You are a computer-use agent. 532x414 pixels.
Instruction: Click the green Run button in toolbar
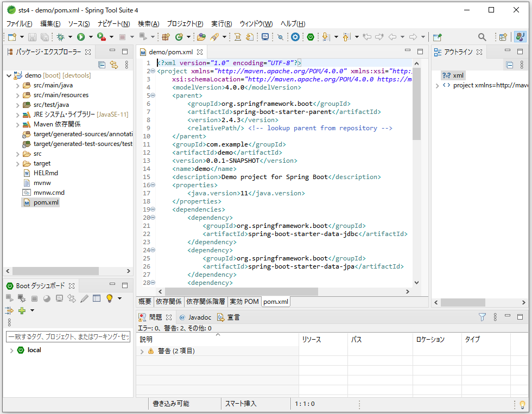80,37
